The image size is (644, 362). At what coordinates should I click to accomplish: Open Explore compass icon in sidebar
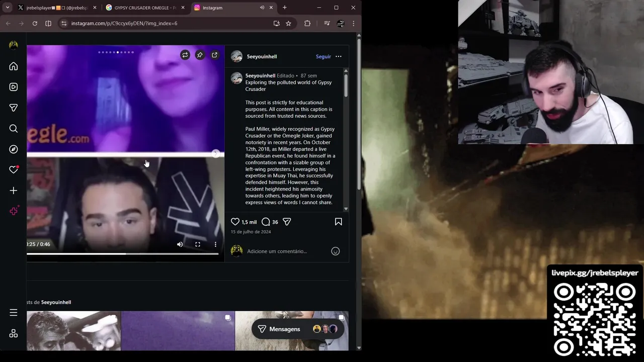click(14, 149)
